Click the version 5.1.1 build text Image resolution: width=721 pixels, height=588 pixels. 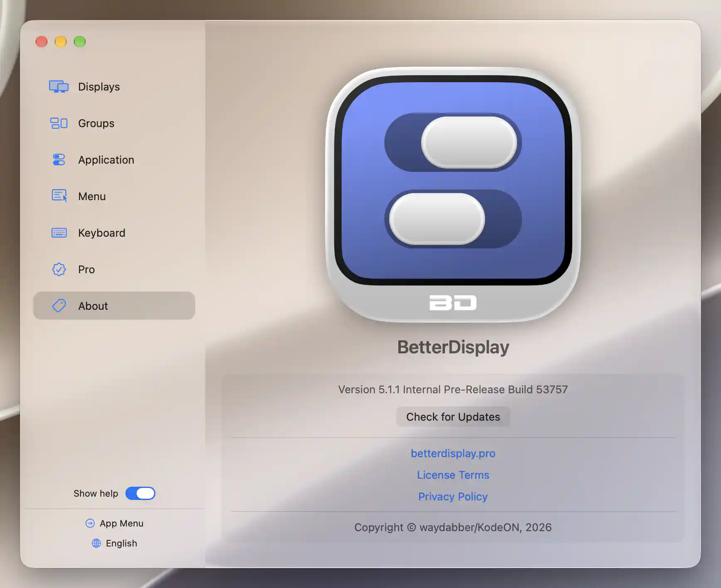[453, 390]
